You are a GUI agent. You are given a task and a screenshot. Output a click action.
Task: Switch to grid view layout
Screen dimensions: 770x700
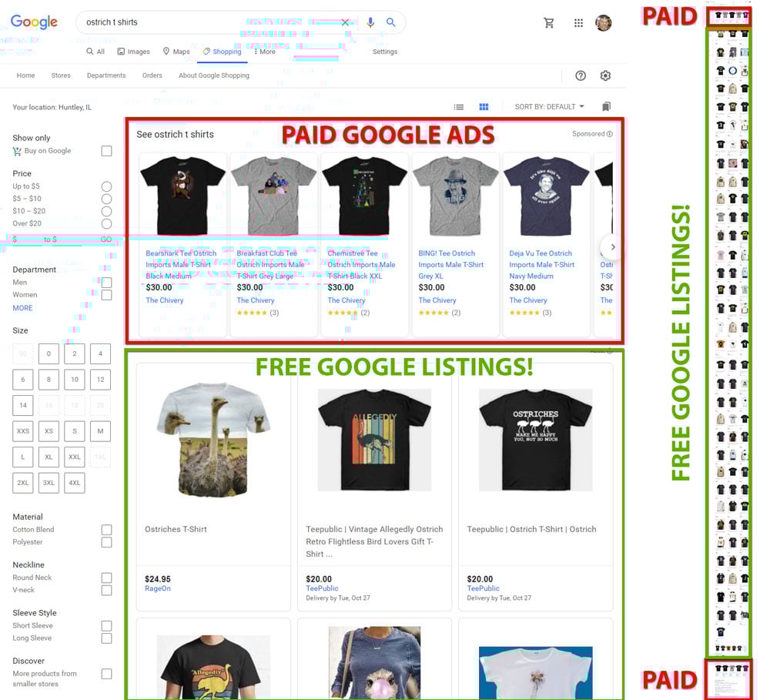[x=484, y=106]
